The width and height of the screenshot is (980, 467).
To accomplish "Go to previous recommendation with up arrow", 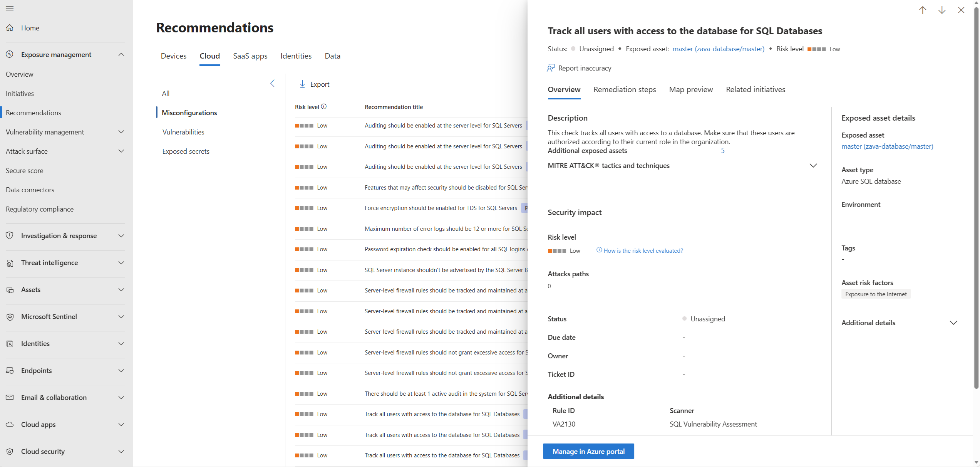I will (x=923, y=10).
